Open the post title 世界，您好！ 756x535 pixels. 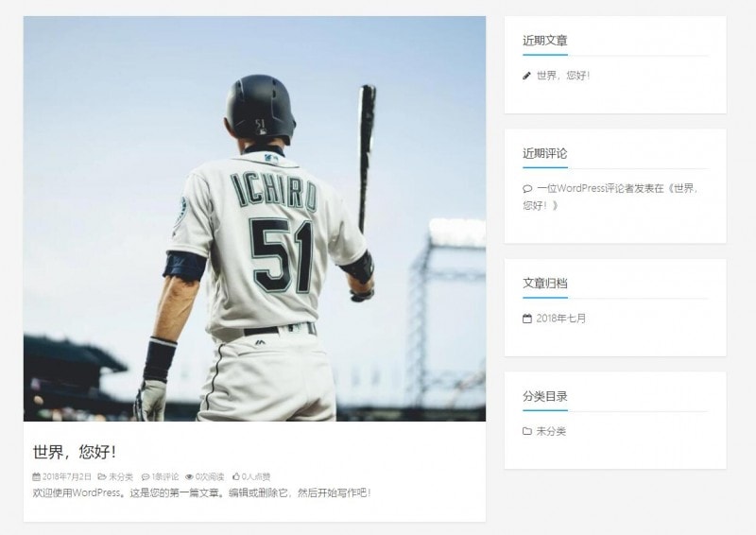pyautogui.click(x=75, y=452)
